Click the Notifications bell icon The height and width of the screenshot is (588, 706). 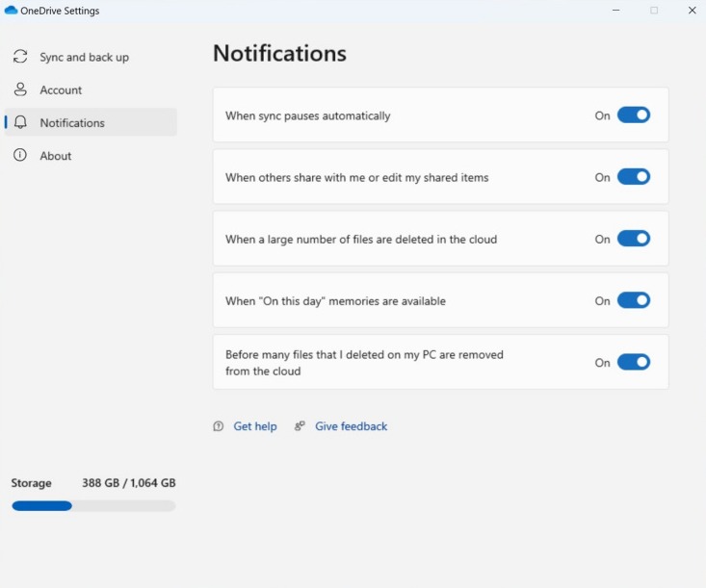20,122
